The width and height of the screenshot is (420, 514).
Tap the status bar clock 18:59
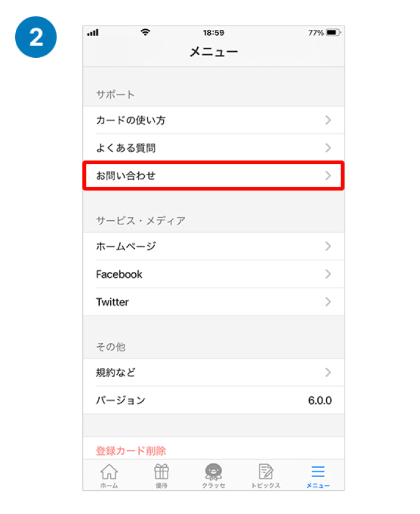tap(214, 32)
